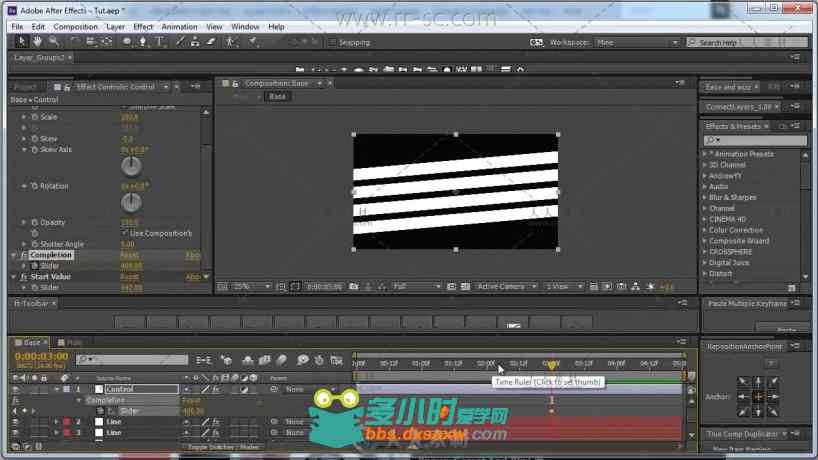This screenshot has height=460, width=818.
Task: Expand Line layer 2 twirl arrow
Action: click(56, 421)
